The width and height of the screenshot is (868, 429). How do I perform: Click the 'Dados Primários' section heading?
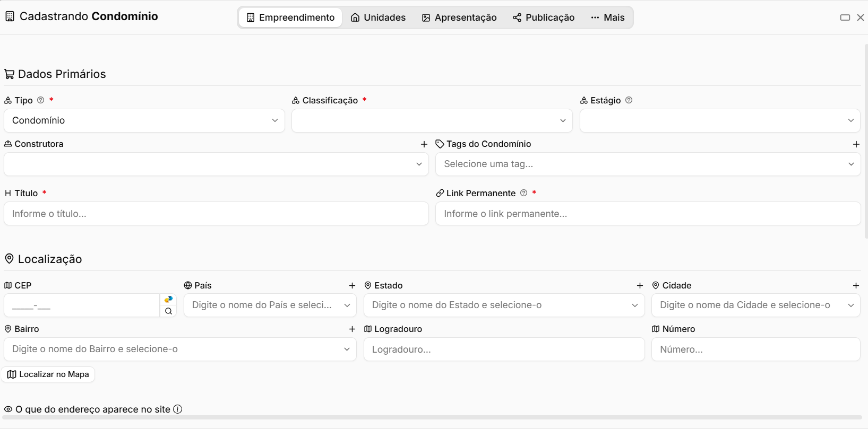tap(62, 74)
